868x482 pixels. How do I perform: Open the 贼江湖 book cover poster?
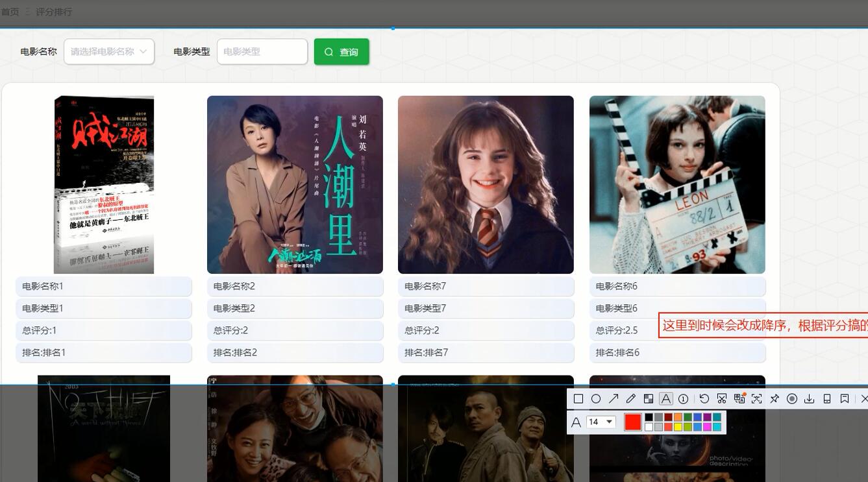coord(104,185)
